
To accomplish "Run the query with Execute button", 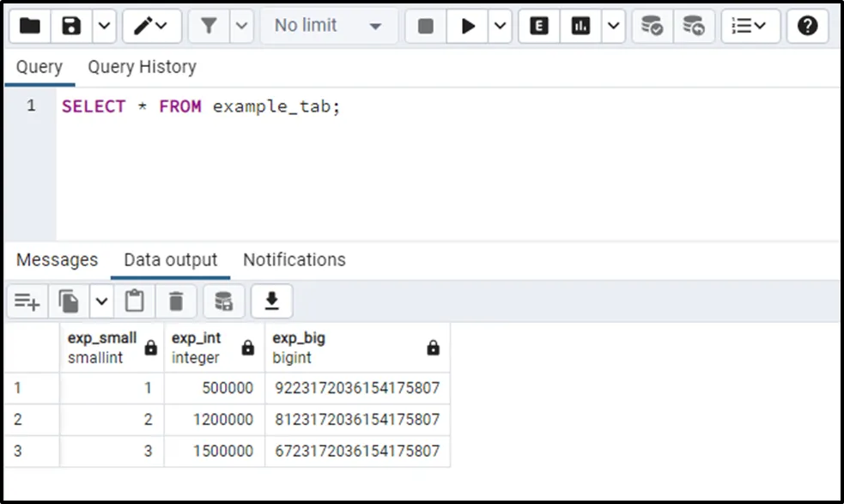I will coord(468,26).
